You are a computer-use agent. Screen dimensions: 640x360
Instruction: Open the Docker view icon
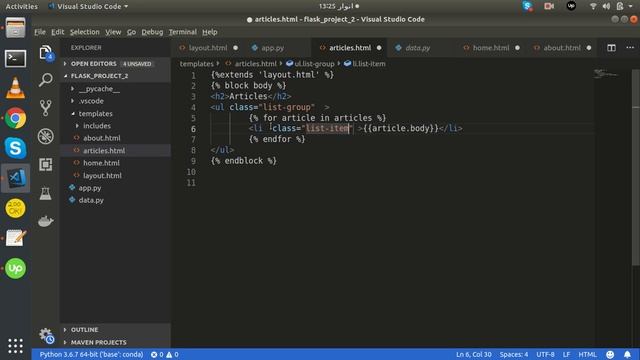(x=46, y=221)
